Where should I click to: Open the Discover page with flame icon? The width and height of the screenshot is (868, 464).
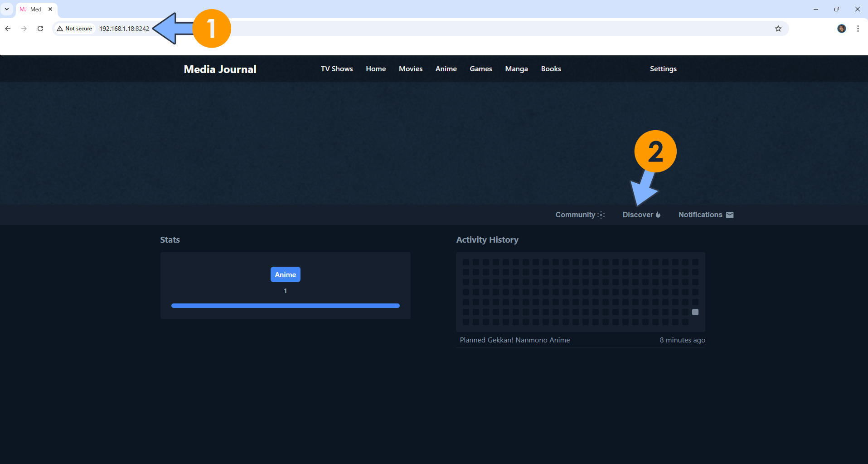click(641, 215)
